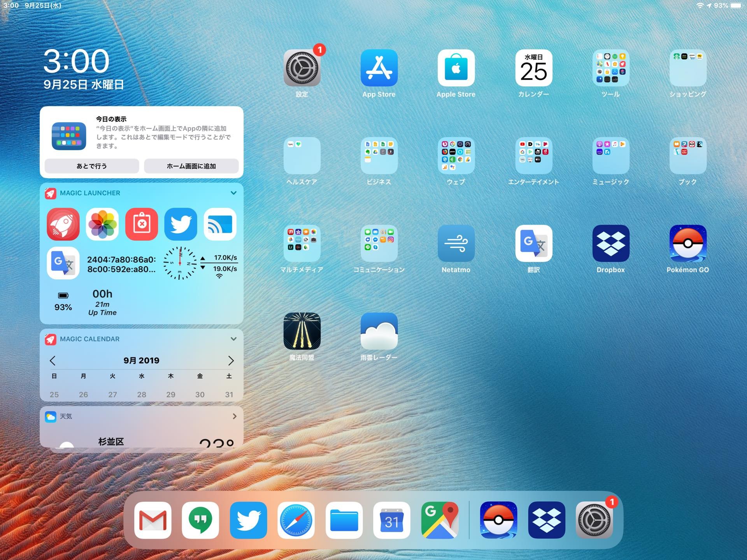Open Twitter from Magic Launcher widget
This screenshot has height=560, width=747.
tap(181, 224)
